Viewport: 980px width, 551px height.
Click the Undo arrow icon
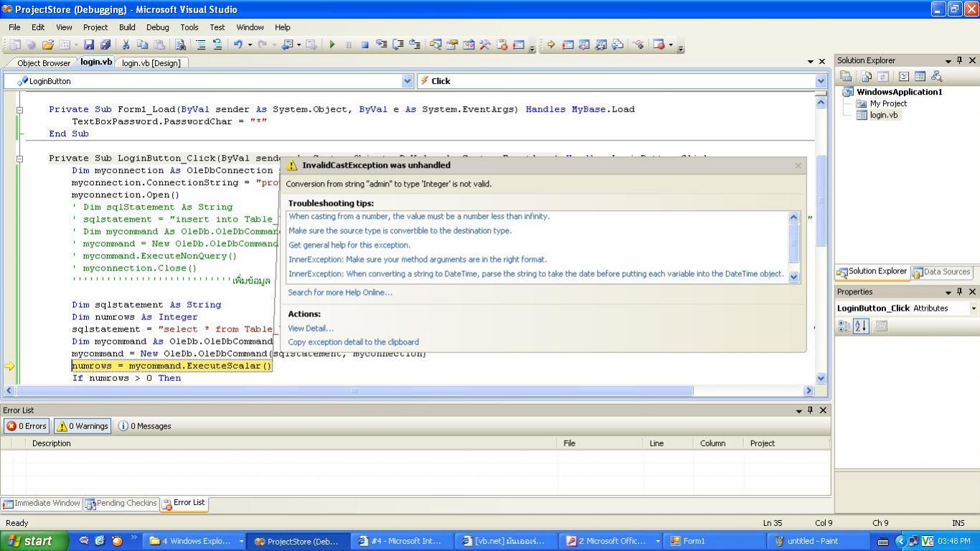coord(237,44)
